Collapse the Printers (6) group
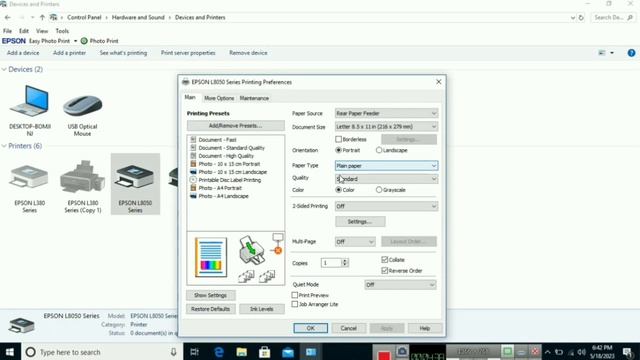 (x=4, y=146)
